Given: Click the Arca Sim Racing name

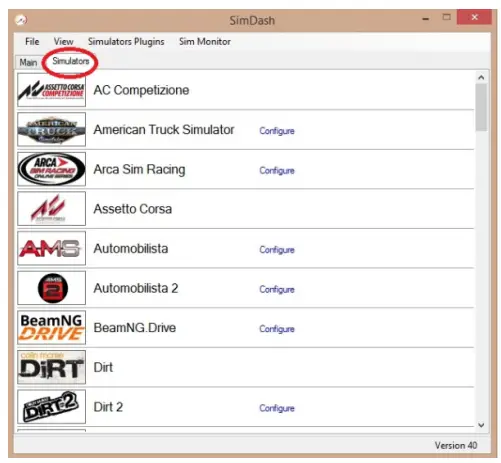Looking at the screenshot, I should [139, 169].
